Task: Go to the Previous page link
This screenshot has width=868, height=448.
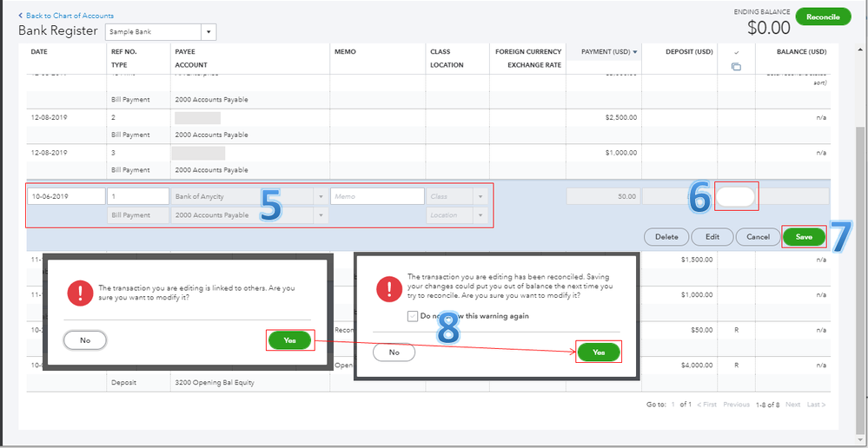Action: pyautogui.click(x=736, y=405)
